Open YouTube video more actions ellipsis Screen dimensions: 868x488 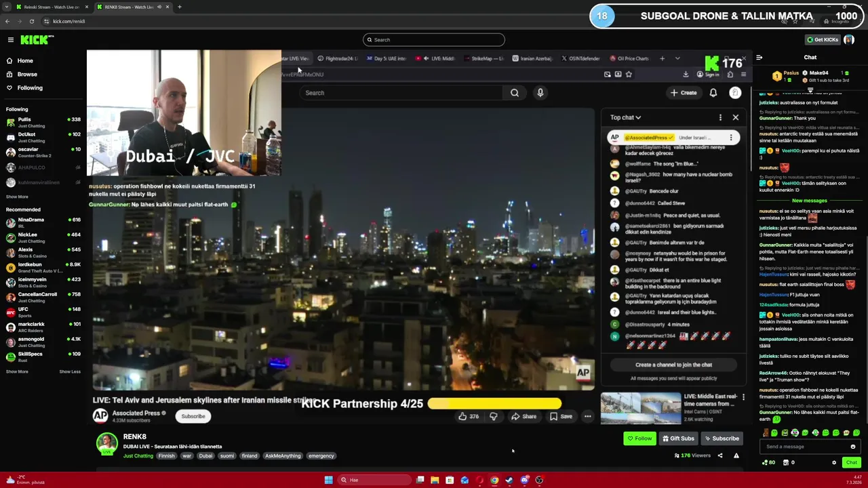pos(588,417)
